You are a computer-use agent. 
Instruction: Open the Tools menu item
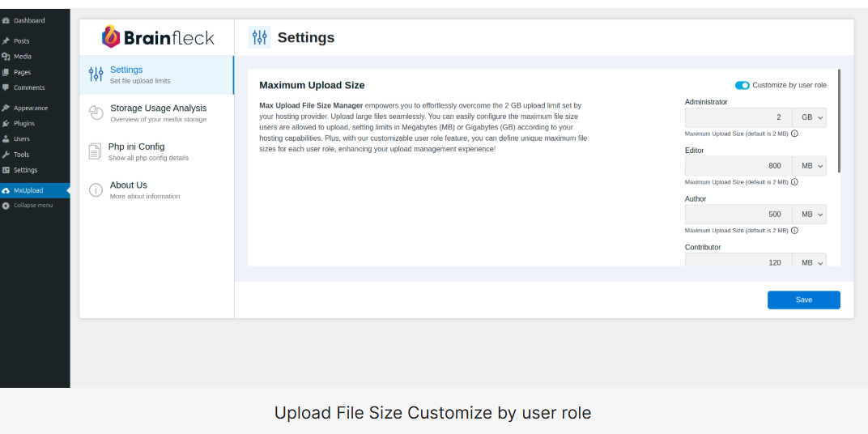click(35, 155)
